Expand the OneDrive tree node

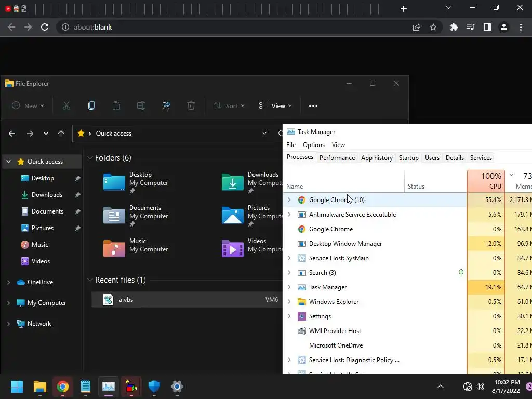tap(8, 282)
